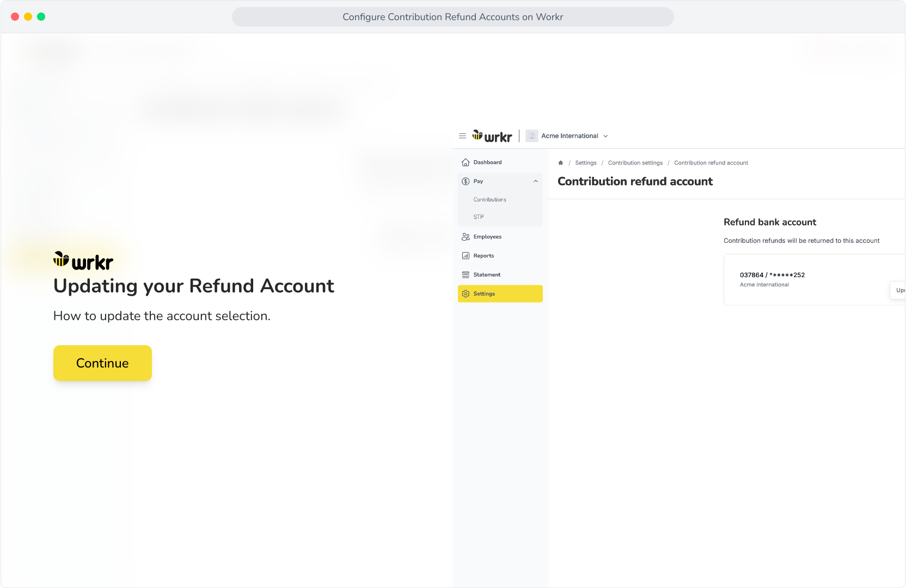The height and width of the screenshot is (588, 906).
Task: Click the Update button on bank account card
Action: tap(898, 290)
